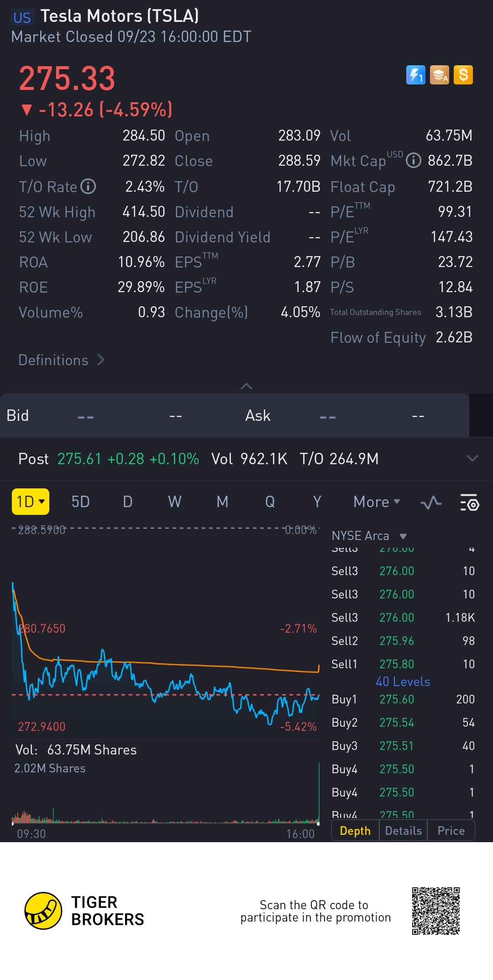Tap the blue lightning bolt icon
493x980 pixels.
point(415,75)
